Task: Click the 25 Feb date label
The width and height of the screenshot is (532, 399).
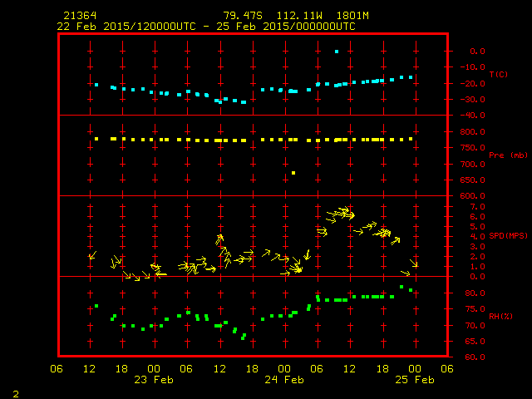Action: 413,379
